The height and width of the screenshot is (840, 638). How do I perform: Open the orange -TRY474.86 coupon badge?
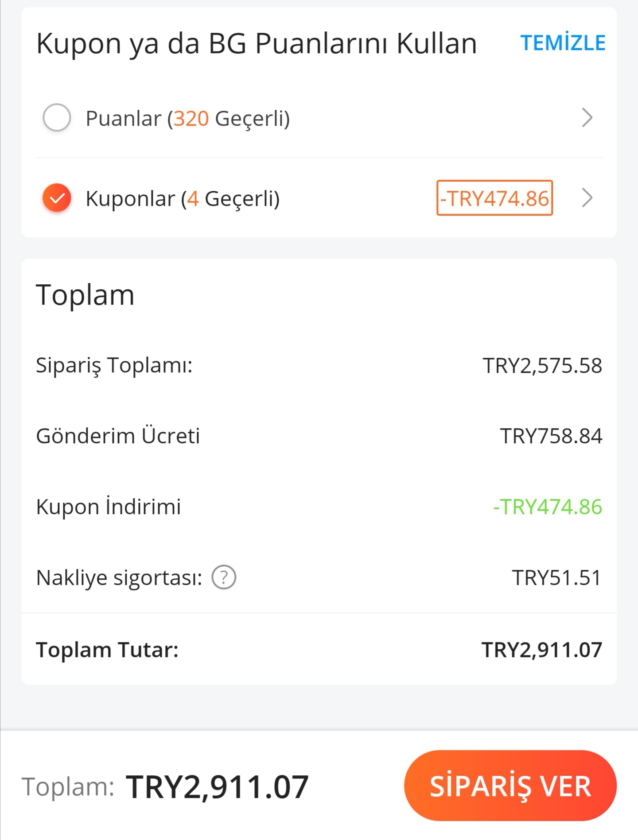[x=494, y=198]
